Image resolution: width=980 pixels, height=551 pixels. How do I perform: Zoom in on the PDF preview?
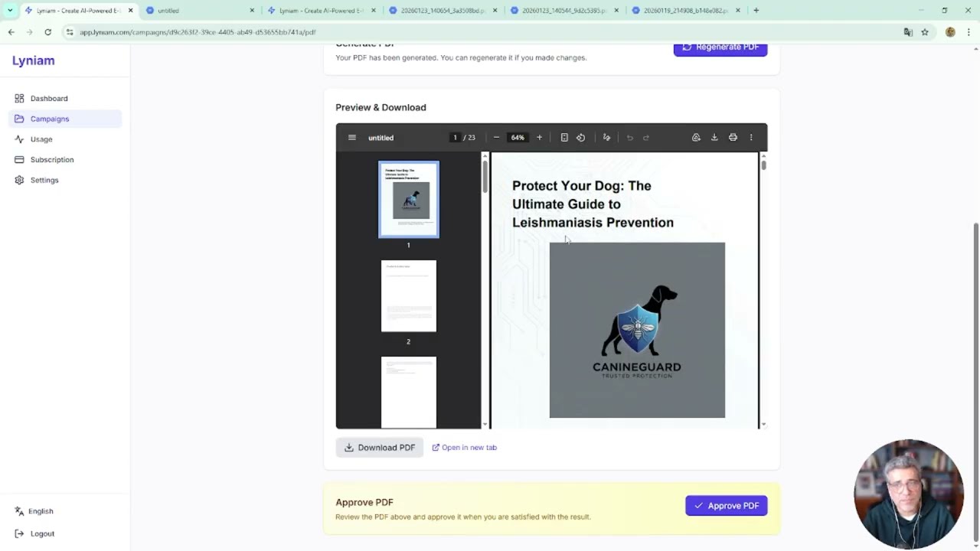tap(539, 138)
